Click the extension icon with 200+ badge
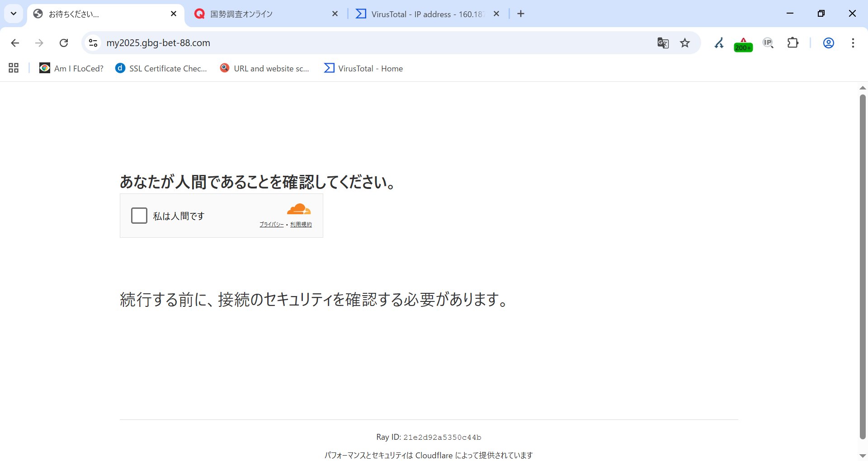Viewport: 868px width, 461px height. pos(743,43)
